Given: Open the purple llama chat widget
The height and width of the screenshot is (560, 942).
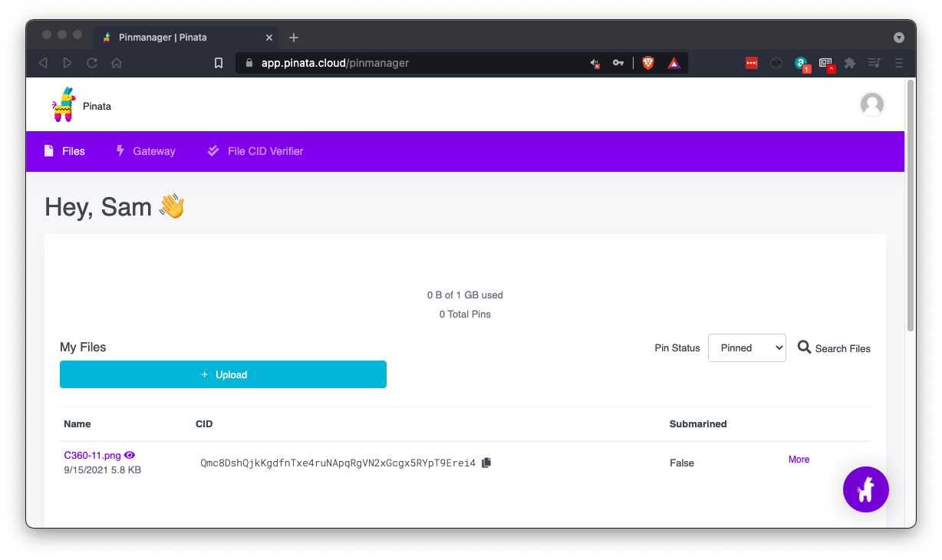Looking at the screenshot, I should pos(865,489).
